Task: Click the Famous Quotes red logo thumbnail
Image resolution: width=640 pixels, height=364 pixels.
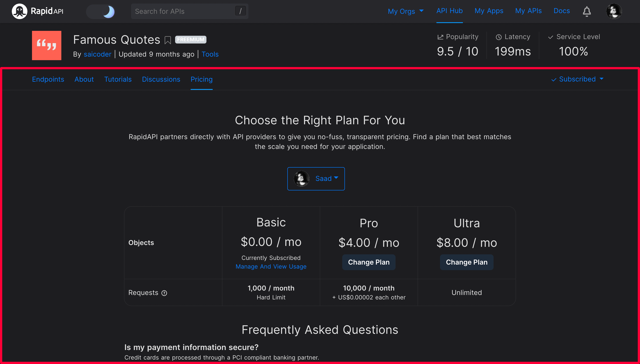Action: tap(46, 45)
